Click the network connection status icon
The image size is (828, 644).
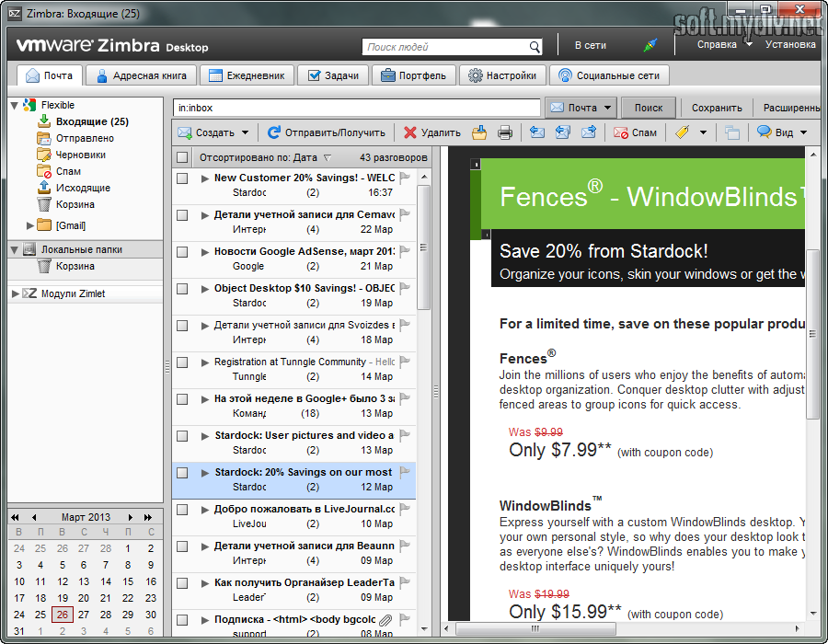(650, 45)
